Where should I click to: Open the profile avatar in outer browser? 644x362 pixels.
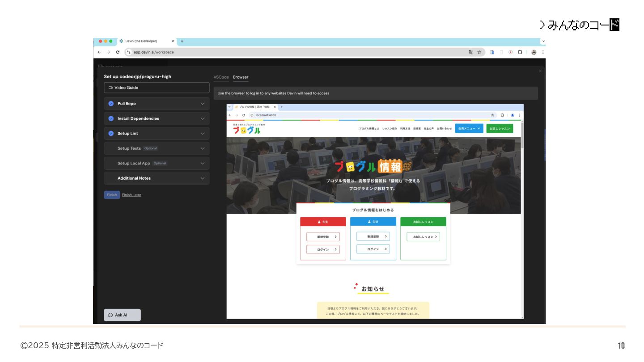(534, 52)
